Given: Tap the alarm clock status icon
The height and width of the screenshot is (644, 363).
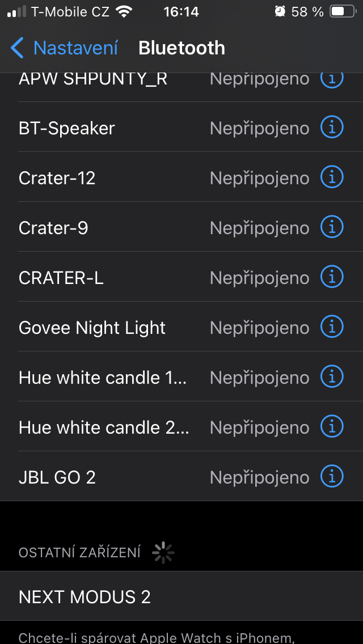Looking at the screenshot, I should click(x=280, y=11).
